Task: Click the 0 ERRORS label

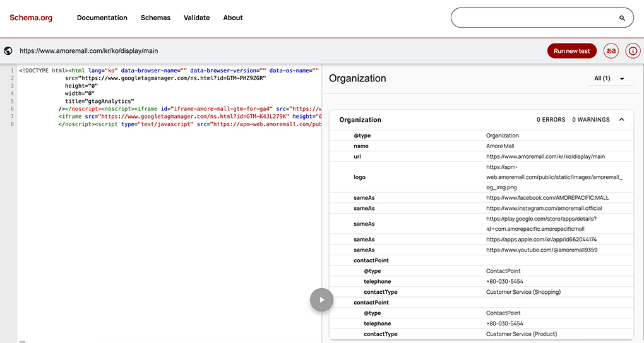Action: pyautogui.click(x=551, y=120)
